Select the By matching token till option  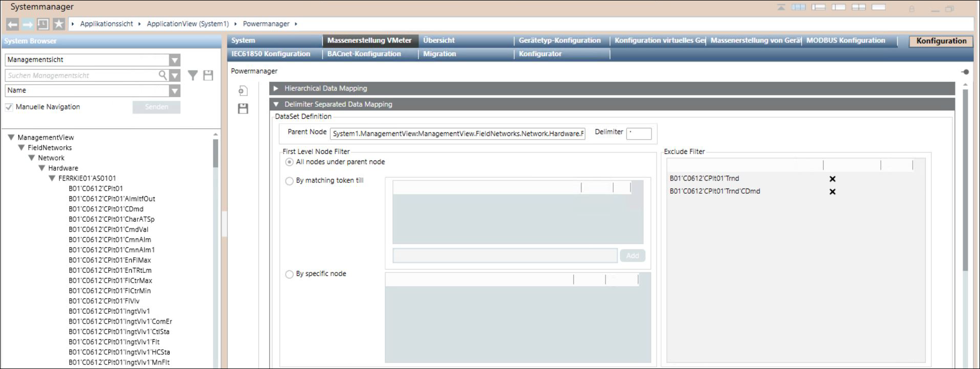[289, 181]
